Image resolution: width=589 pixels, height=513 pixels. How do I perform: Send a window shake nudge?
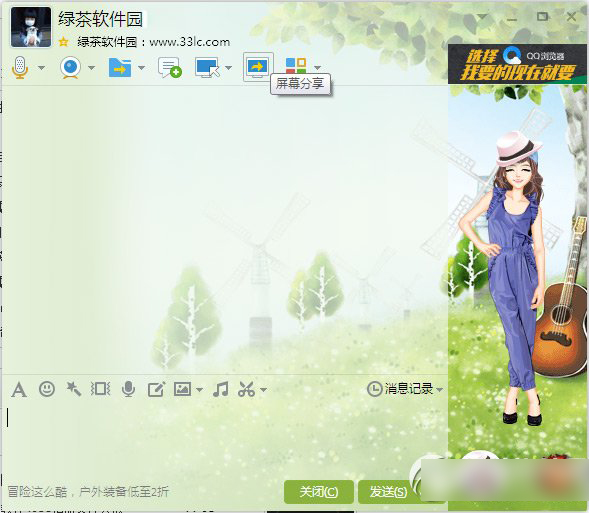tap(100, 389)
